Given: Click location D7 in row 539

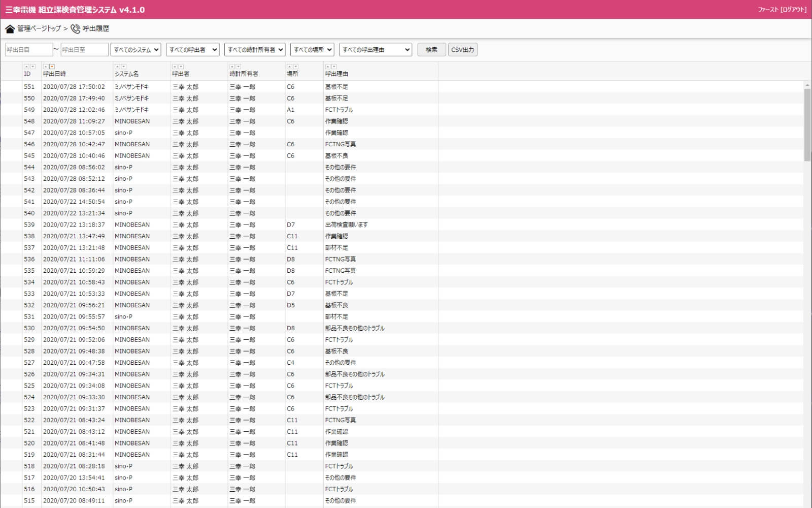Looking at the screenshot, I should pos(291,225).
